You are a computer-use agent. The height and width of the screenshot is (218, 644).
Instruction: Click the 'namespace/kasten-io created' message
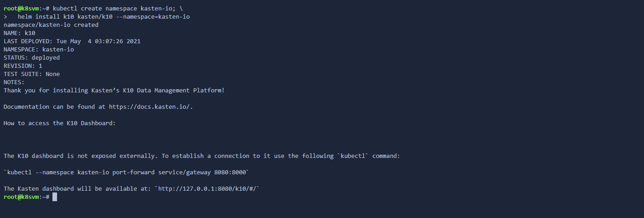click(51, 25)
